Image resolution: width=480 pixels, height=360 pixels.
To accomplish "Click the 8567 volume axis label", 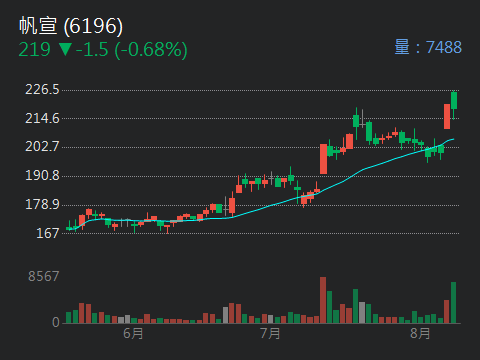I will 44,276.
